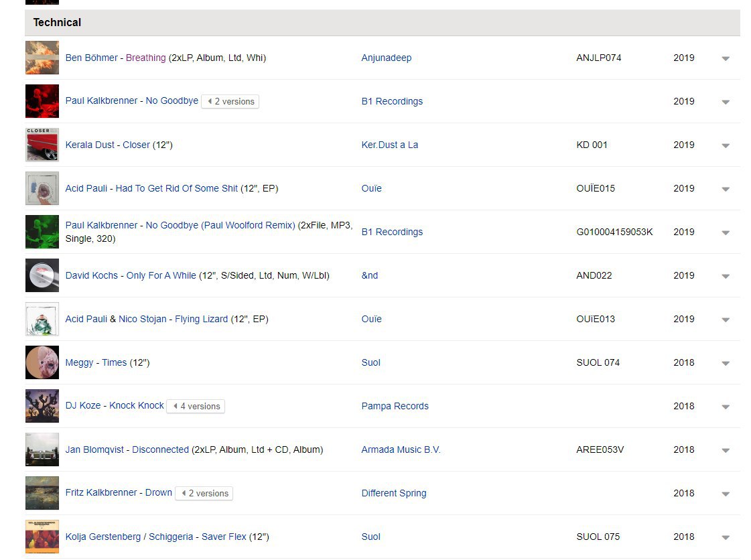The height and width of the screenshot is (560, 751).
Task: Open Meggy artist link
Action: click(x=80, y=363)
